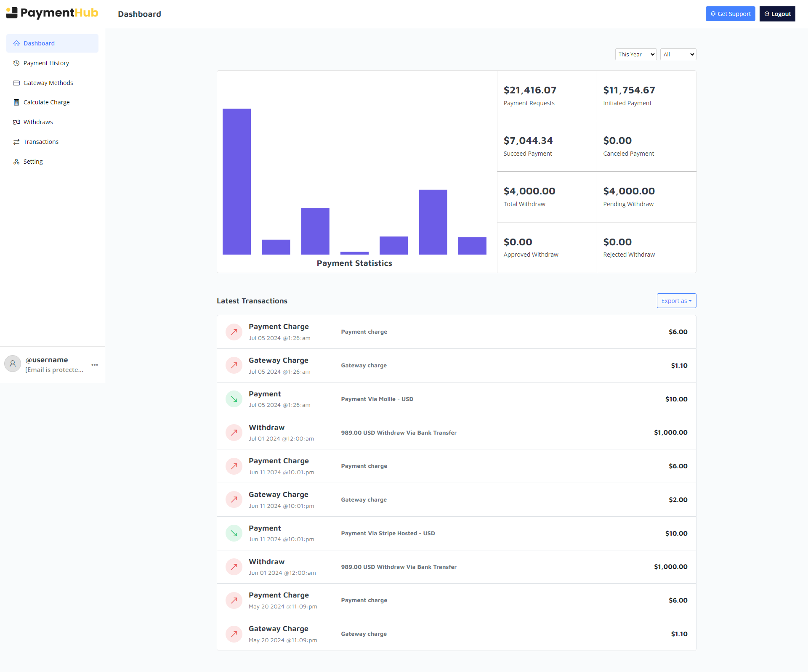This screenshot has height=672, width=808.
Task: Open Payment History menu item
Action: (46, 63)
